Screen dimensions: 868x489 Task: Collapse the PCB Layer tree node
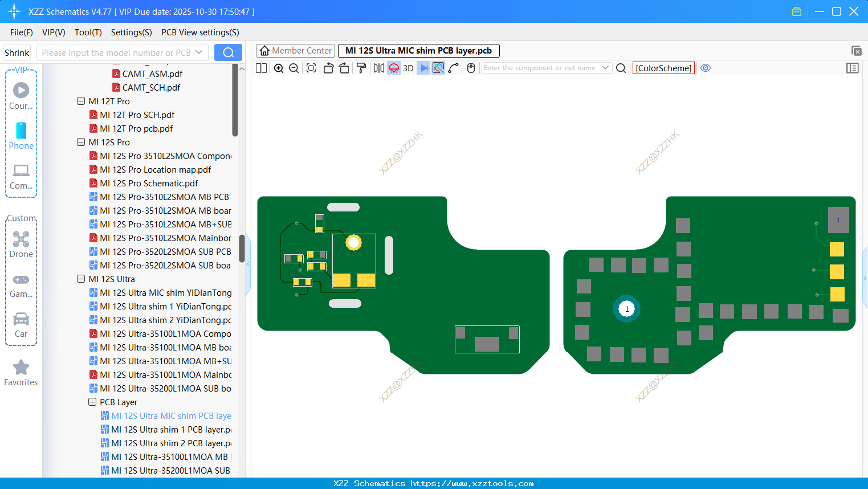click(x=92, y=402)
